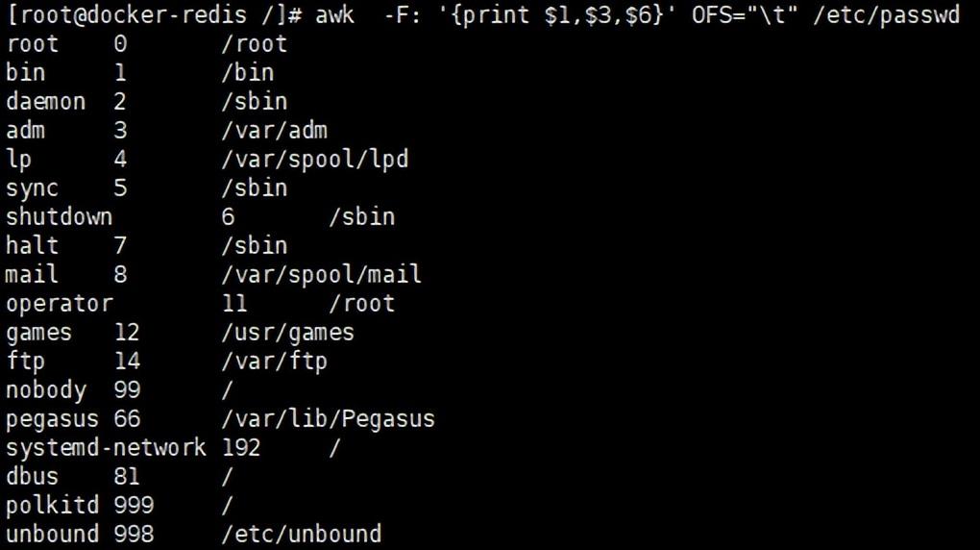This screenshot has width=980, height=550.
Task: Click the /var/spool/mail path text
Action: point(321,275)
